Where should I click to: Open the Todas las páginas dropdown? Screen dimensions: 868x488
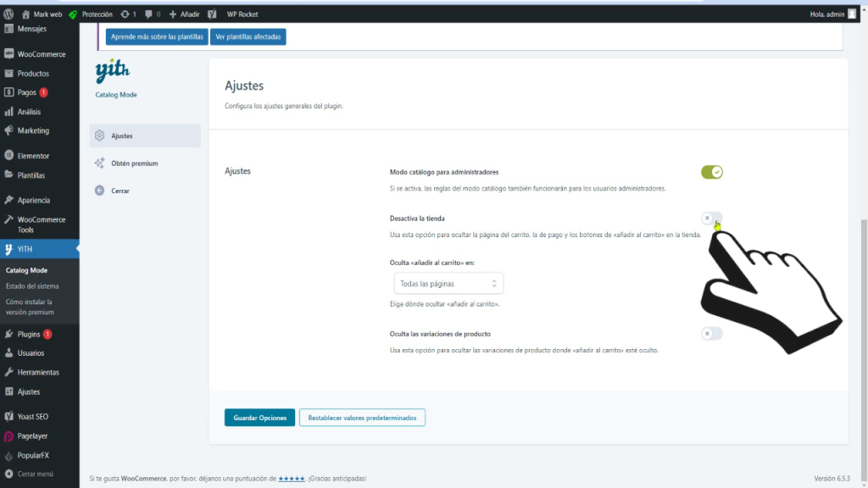click(x=448, y=282)
